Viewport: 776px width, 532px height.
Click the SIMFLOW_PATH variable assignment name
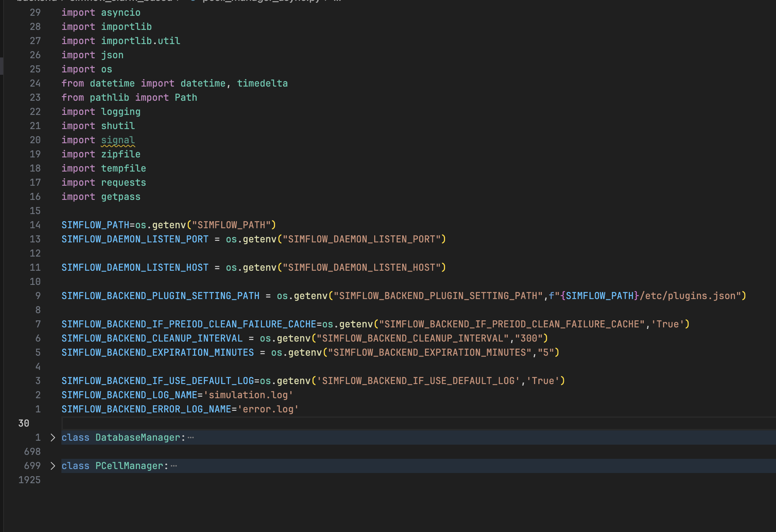[95, 225]
